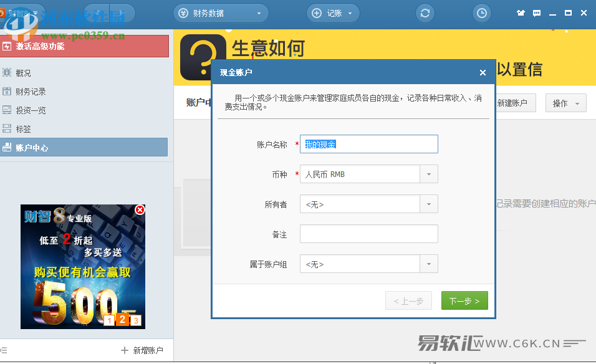Open the feedback chat bubble icon

point(537,13)
